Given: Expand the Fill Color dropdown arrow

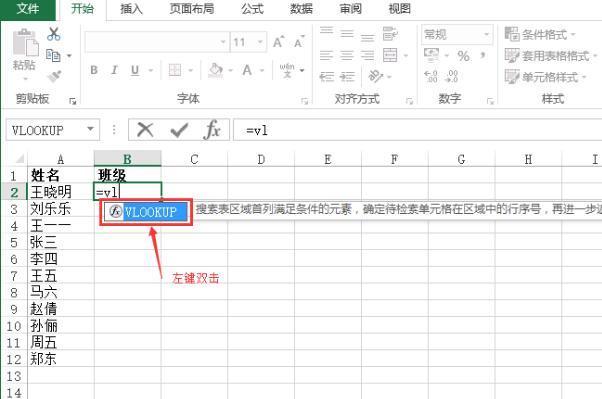Looking at the screenshot, I should pos(230,71).
